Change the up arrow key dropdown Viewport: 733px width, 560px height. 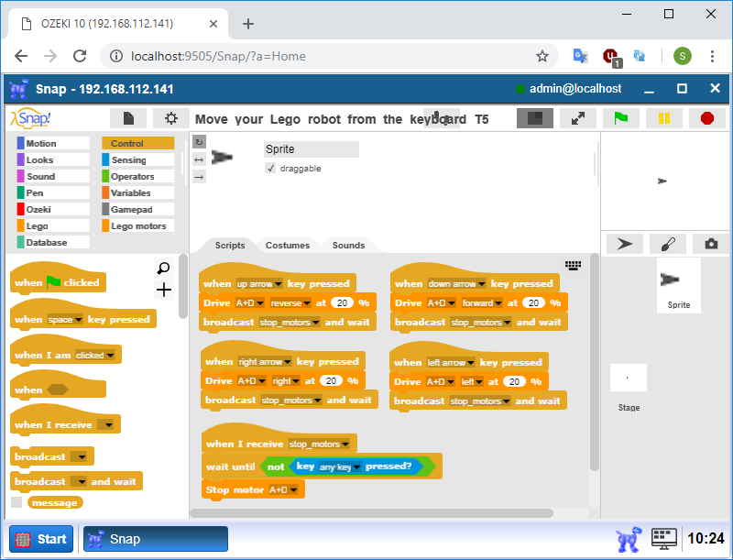tap(259, 284)
